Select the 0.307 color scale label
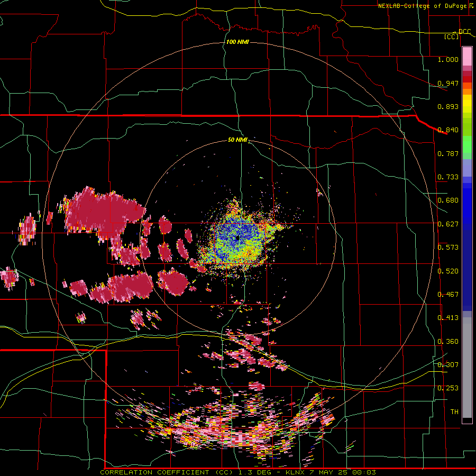The height and width of the screenshot is (476, 476). [448, 365]
